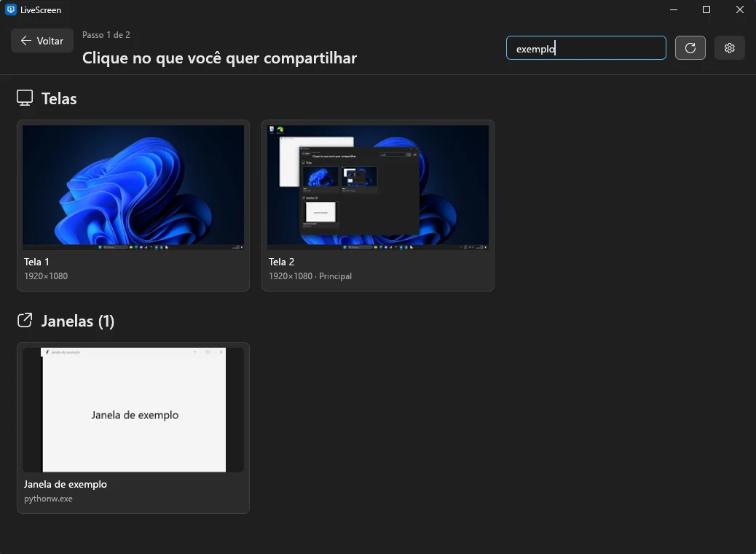Image resolution: width=756 pixels, height=554 pixels.
Task: Click the "Janela de exemplo" card title
Action: [x=66, y=484]
